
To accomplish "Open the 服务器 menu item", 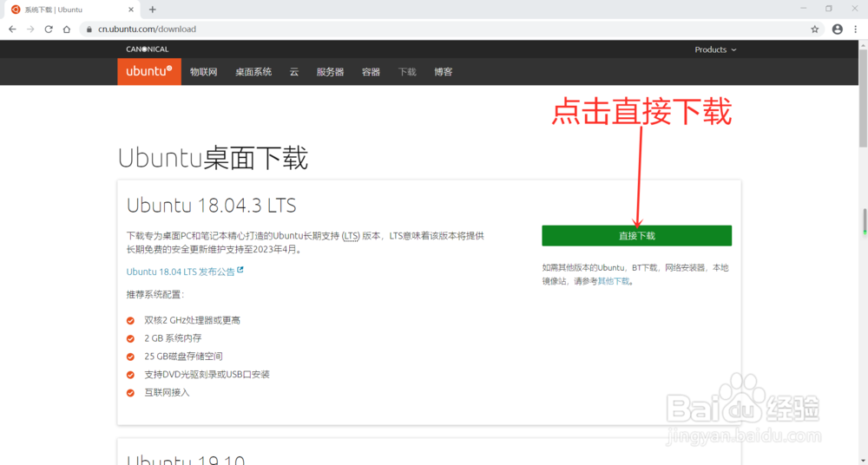I will tap(331, 72).
